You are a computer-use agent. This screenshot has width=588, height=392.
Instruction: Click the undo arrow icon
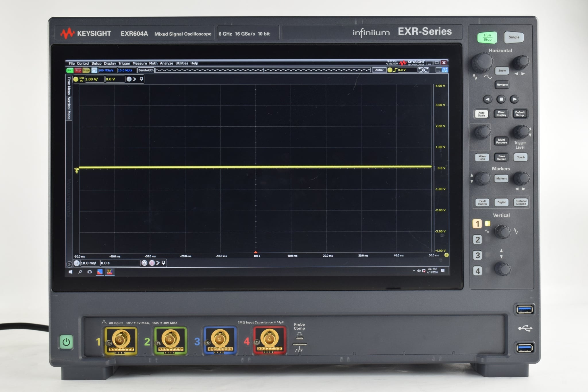[421, 70]
